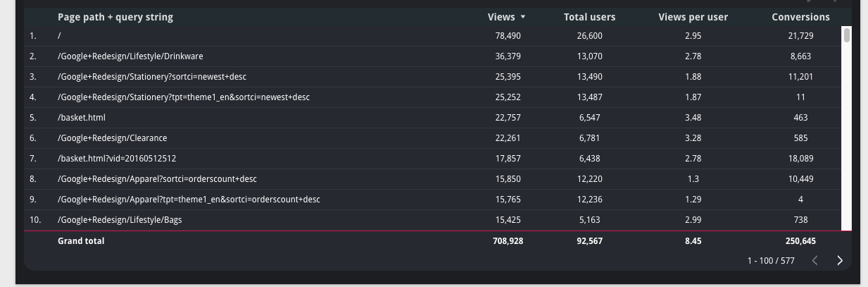Select the /basket.html?vid=20160512512 row
This screenshot has width=868, height=287.
[433, 159]
